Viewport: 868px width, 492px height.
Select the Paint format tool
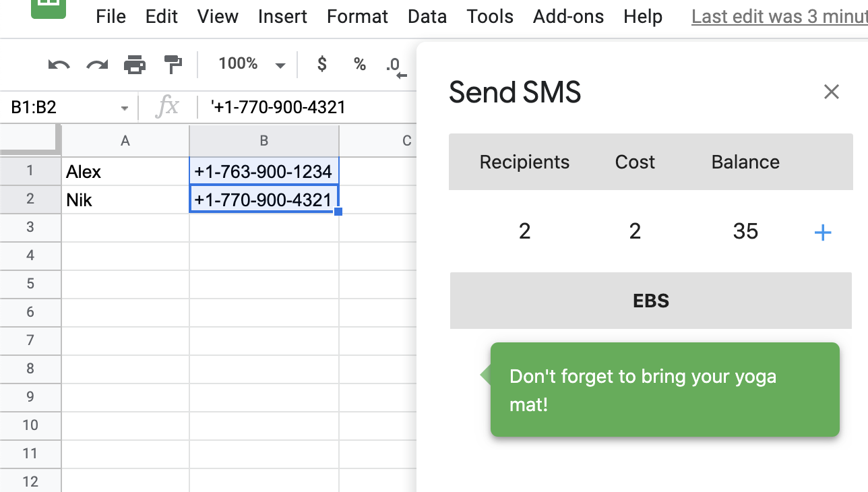click(173, 64)
